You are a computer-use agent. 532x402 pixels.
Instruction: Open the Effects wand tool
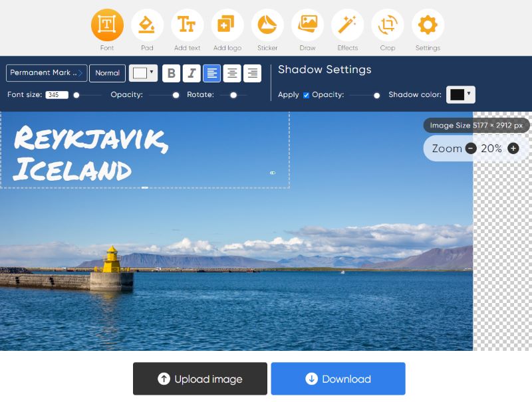coord(347,25)
